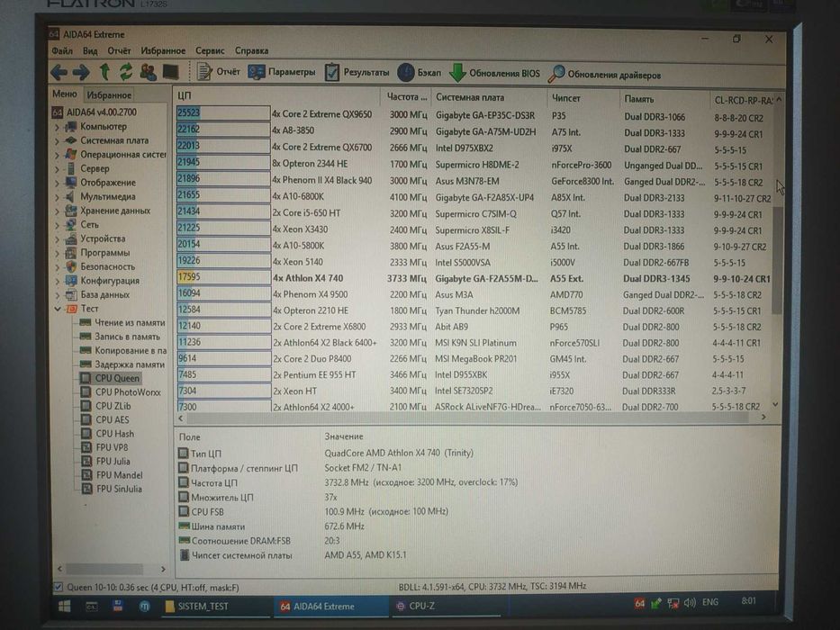Open the Файл menu
Image resolution: width=840 pixels, height=630 pixels.
[x=62, y=51]
